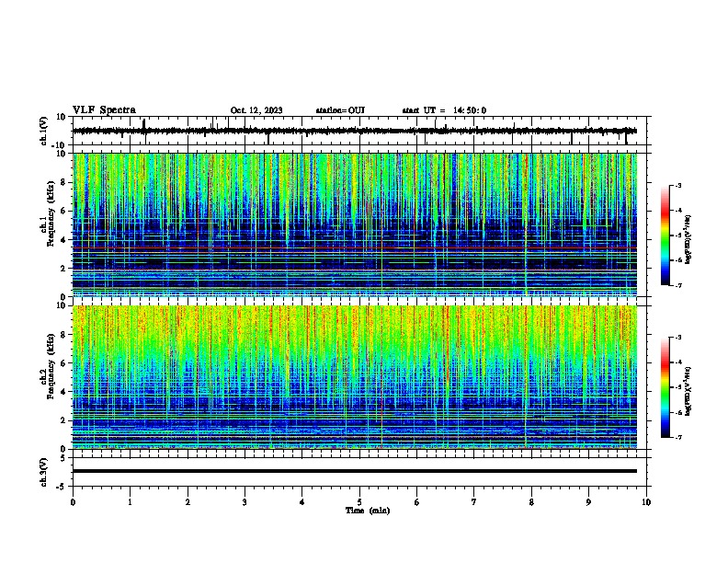The height and width of the screenshot is (563, 728).
Task: Click time axis tick label "2"
Action: coord(188,502)
